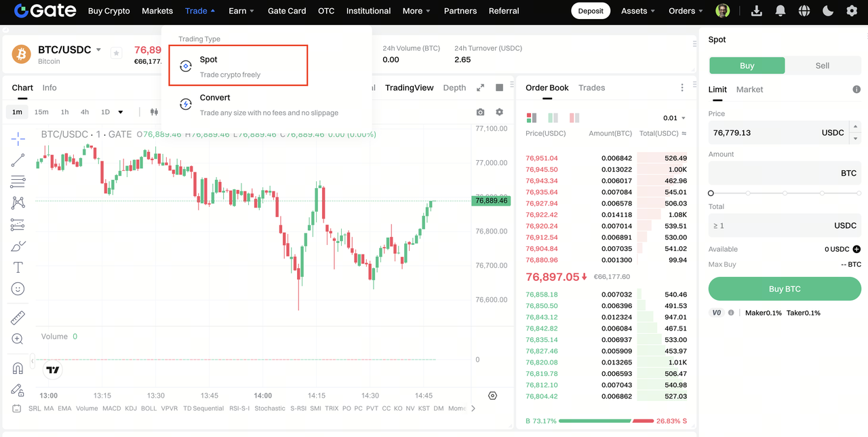Select the text annotation tool
The width and height of the screenshot is (868, 437).
coord(18,267)
